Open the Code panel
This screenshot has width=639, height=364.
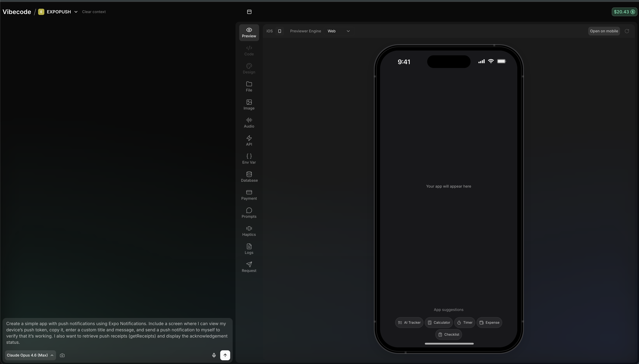[249, 51]
